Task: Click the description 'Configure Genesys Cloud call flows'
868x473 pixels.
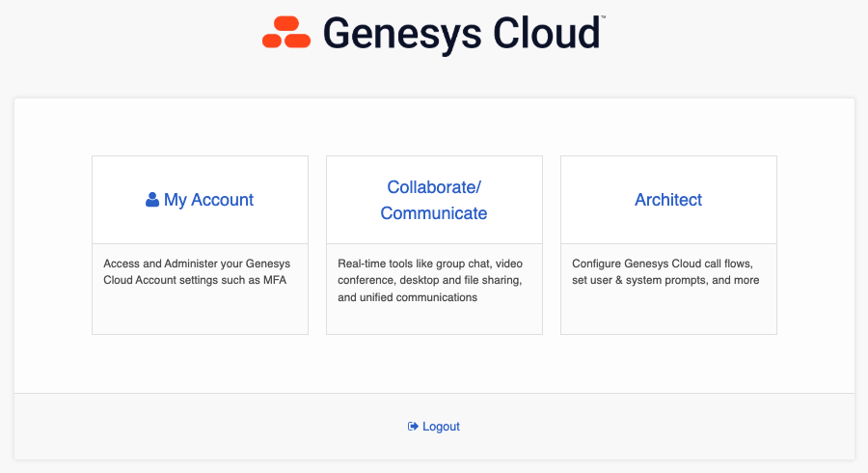Action: (x=665, y=271)
